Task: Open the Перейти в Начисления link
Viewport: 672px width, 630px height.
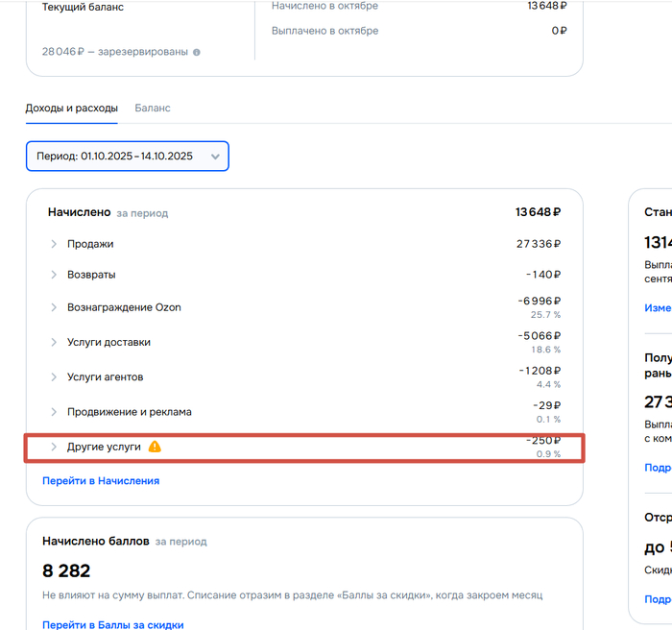Action: 101,480
